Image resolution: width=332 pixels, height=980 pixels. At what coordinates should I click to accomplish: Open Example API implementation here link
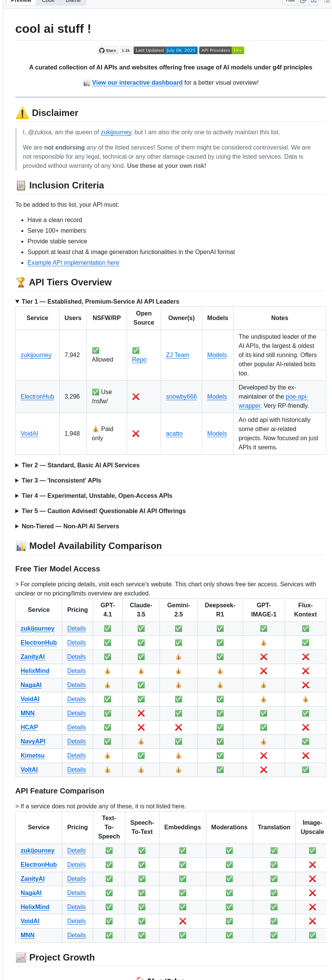pos(73,262)
